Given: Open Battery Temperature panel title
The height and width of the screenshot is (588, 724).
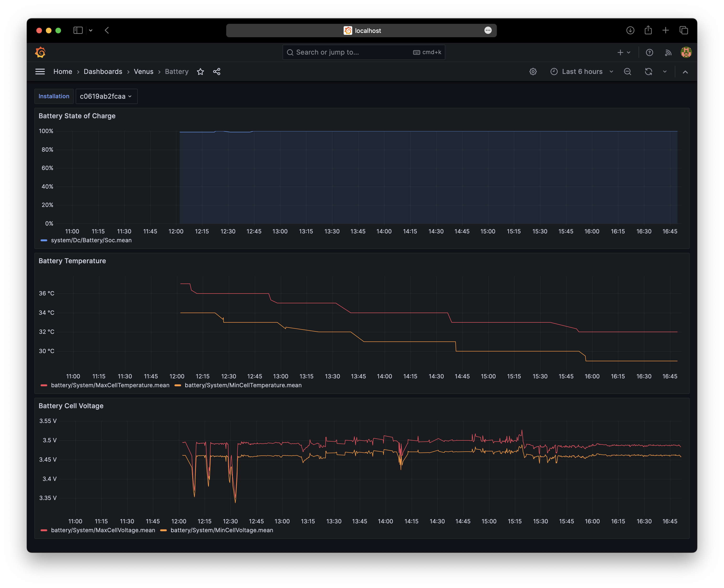Looking at the screenshot, I should (72, 261).
